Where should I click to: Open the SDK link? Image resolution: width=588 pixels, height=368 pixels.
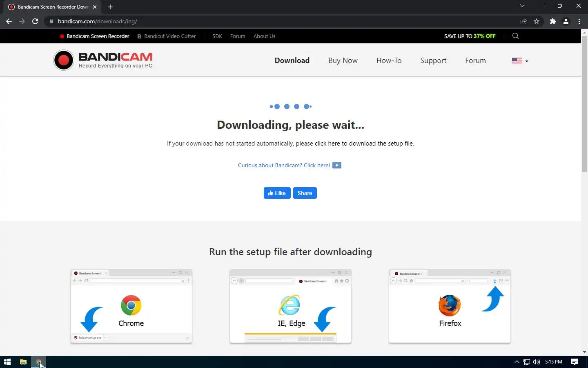pyautogui.click(x=217, y=36)
